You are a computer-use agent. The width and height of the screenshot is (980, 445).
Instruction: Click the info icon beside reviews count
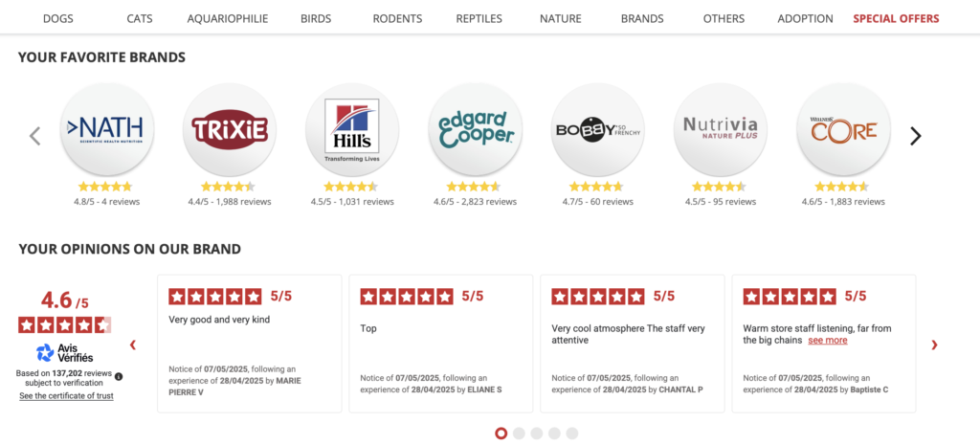tap(119, 377)
